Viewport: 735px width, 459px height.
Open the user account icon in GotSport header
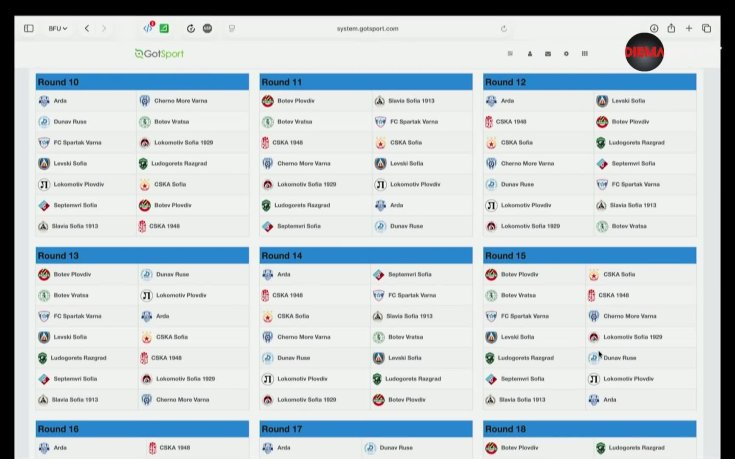pos(530,54)
